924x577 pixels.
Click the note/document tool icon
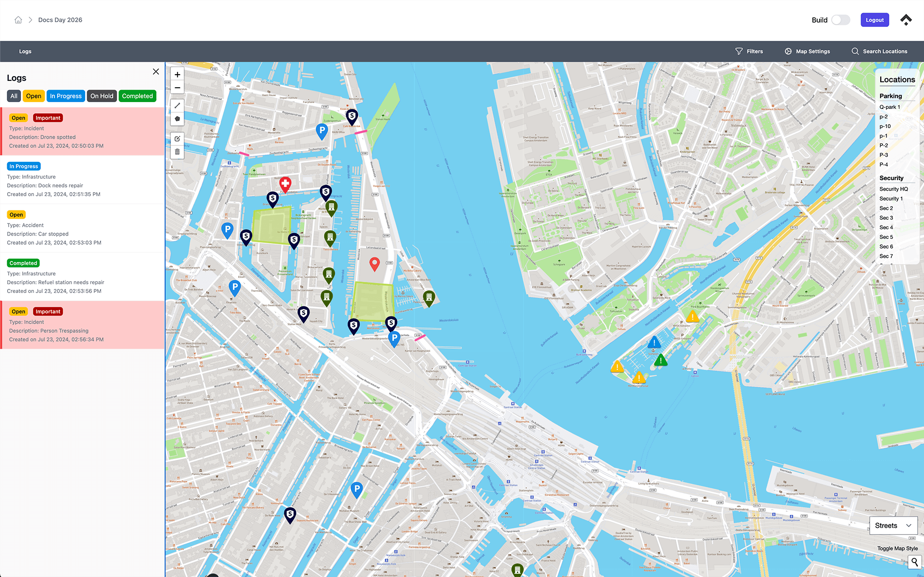(178, 139)
